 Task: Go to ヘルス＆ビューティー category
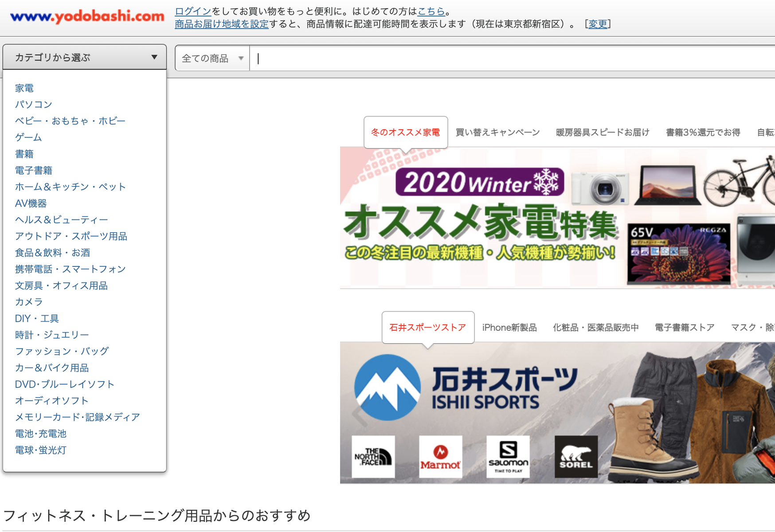point(62,220)
